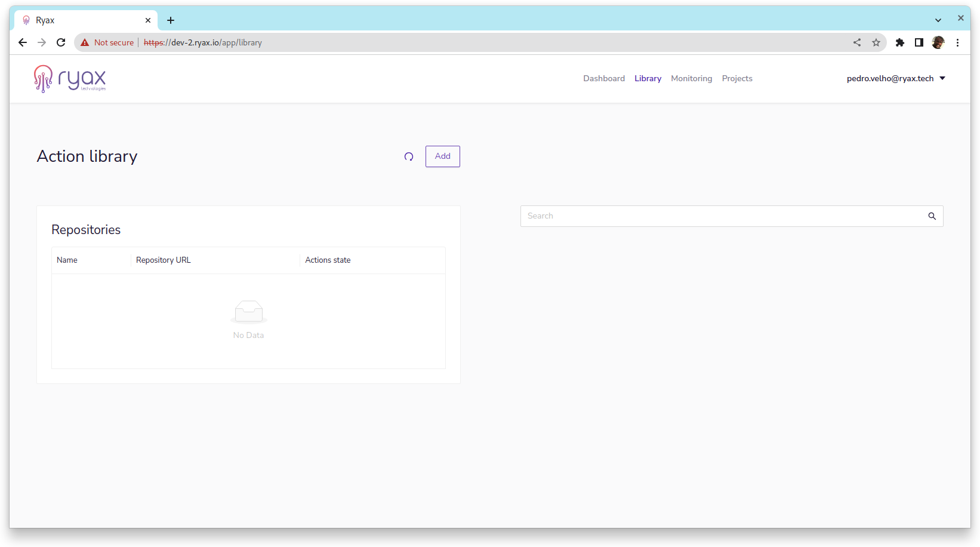Click the search magnifier icon
The width and height of the screenshot is (980, 547).
[x=932, y=216]
